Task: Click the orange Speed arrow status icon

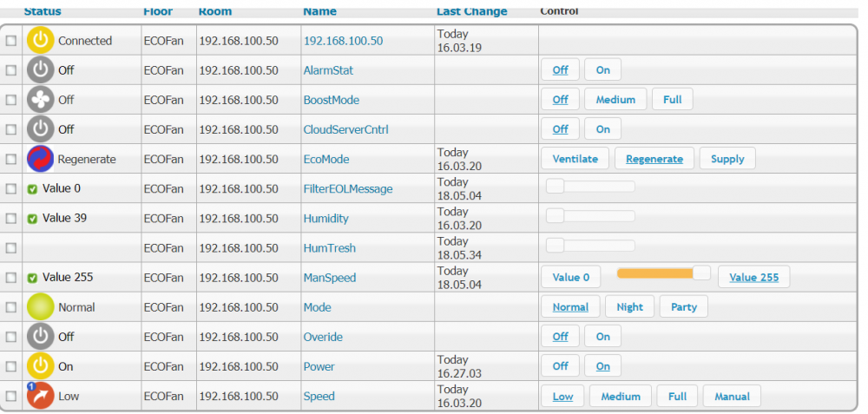Action: [x=40, y=396]
